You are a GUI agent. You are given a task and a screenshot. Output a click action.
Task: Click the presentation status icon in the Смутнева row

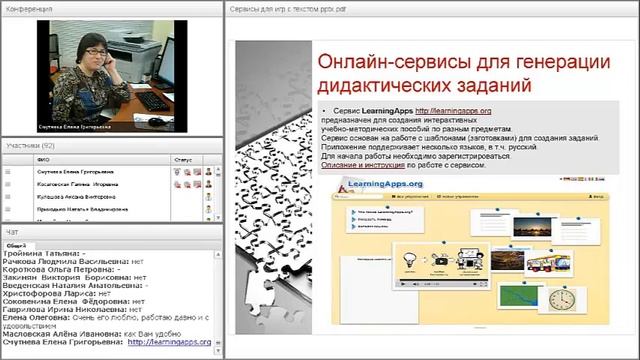pyautogui.click(x=197, y=172)
